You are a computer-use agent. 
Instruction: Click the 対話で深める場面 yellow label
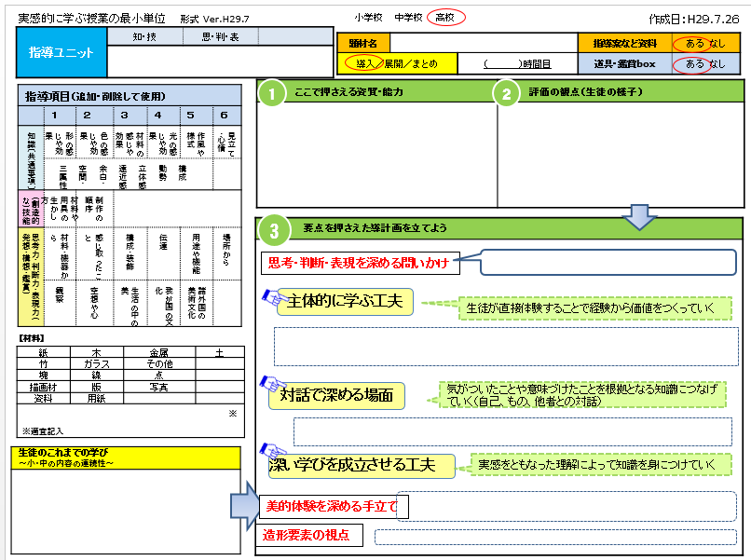point(336,395)
